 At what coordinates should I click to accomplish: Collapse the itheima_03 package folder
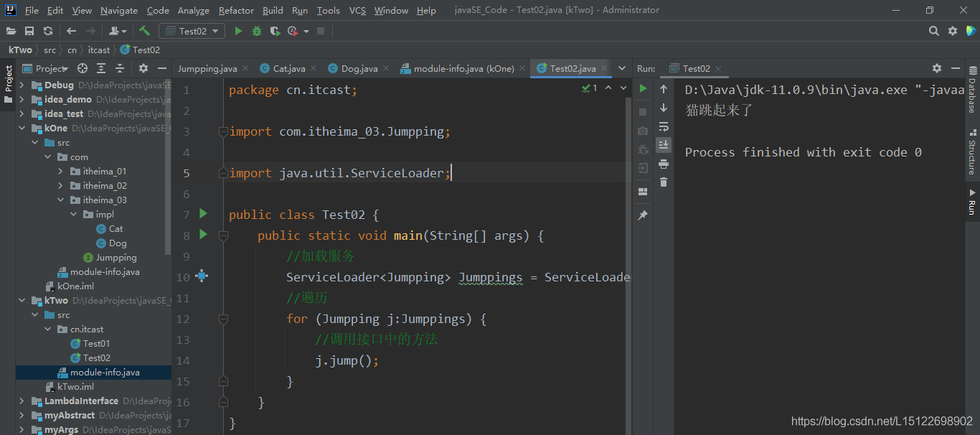coord(62,200)
